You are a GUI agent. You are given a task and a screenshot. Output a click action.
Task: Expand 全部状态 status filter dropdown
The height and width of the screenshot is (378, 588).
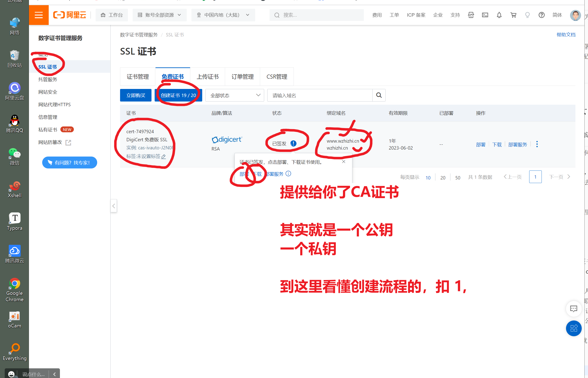pos(235,95)
